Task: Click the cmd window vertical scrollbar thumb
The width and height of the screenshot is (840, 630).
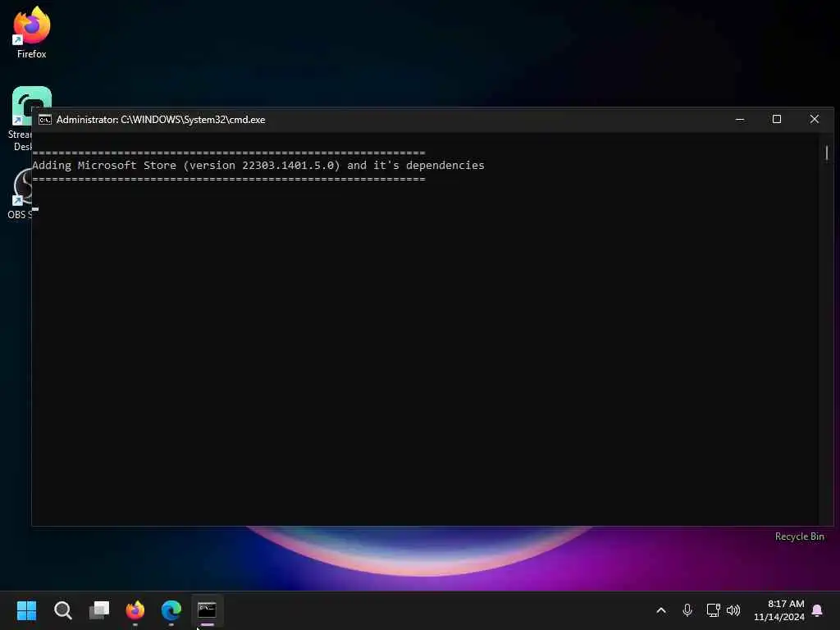Action: [x=827, y=153]
